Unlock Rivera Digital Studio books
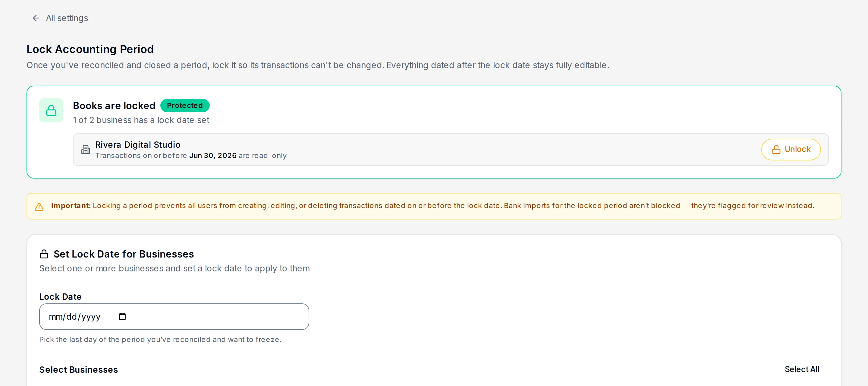The height and width of the screenshot is (386, 868). [791, 149]
